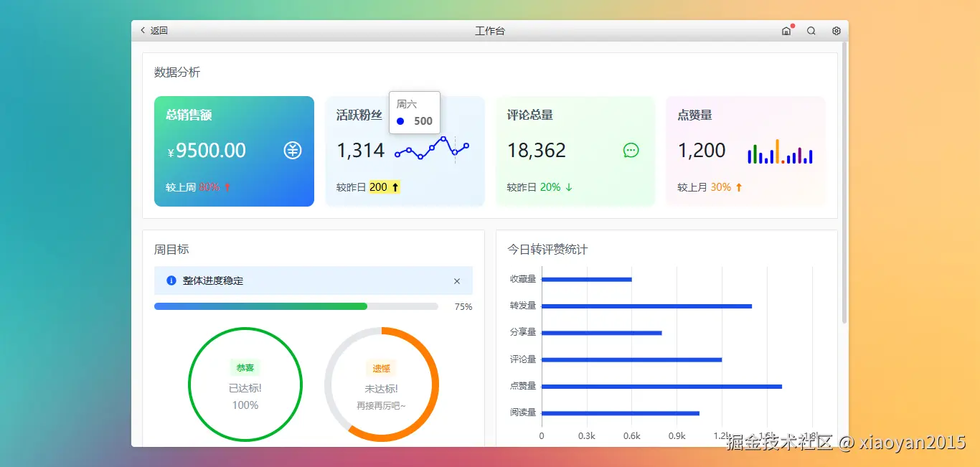The height and width of the screenshot is (467, 980).
Task: Click the 1,314 活跃粉丝 value
Action: coord(361,151)
